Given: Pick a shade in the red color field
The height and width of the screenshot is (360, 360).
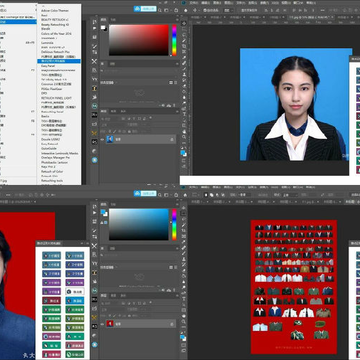Looking at the screenshot, I should click(x=139, y=40).
